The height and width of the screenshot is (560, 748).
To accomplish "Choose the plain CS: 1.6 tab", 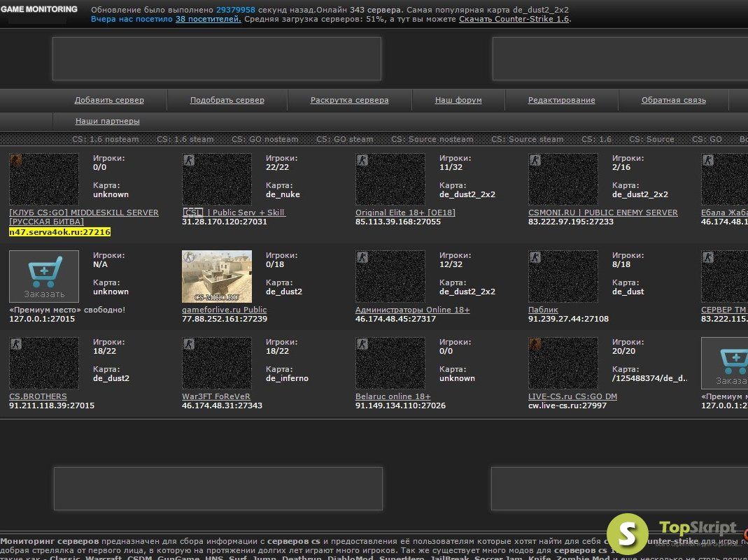I will point(596,139).
